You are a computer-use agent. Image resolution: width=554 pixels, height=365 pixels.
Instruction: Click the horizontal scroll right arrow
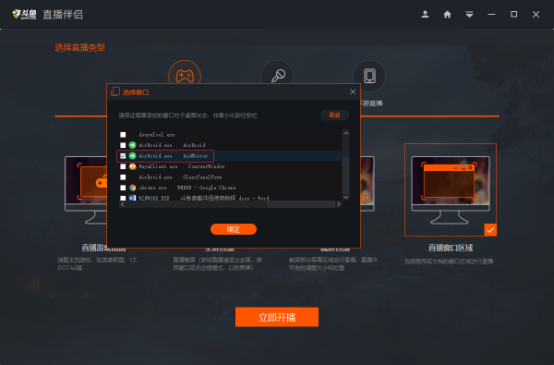[338, 204]
